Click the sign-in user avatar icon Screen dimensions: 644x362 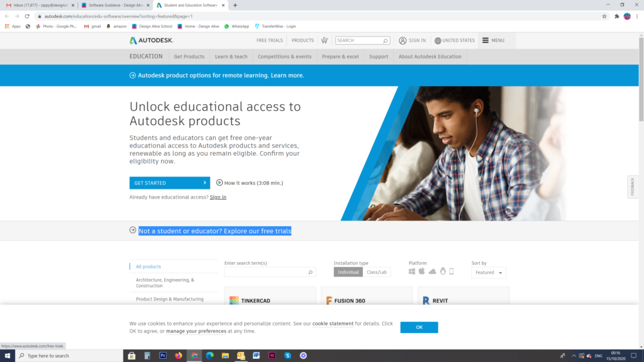(402, 41)
